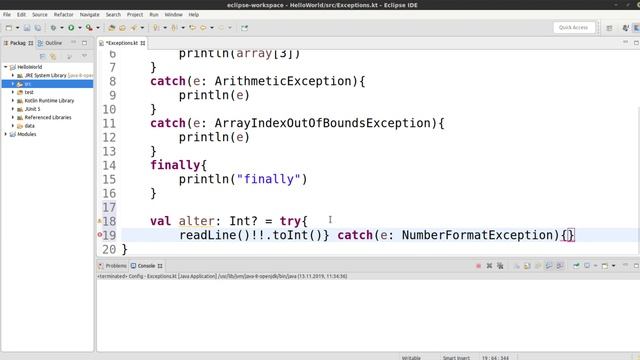This screenshot has width=640, height=360.
Task: Open the Open Console dropdown arrow
Action: (613, 266)
